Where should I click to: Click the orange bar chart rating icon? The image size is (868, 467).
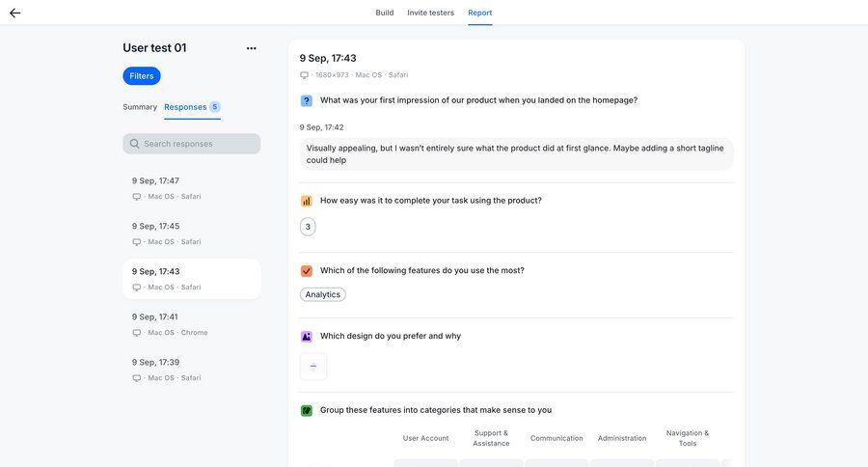pos(307,201)
